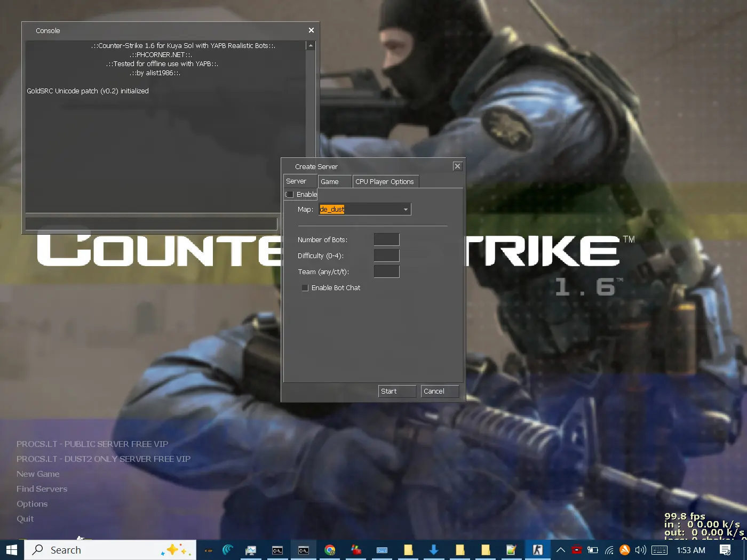747x560 pixels.
Task: Close the Console window
Action: [x=311, y=30]
